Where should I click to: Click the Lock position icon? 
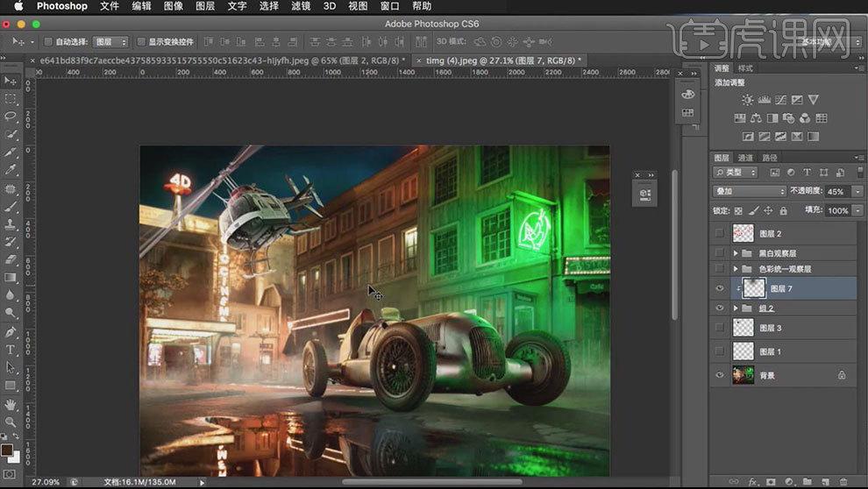coord(768,210)
